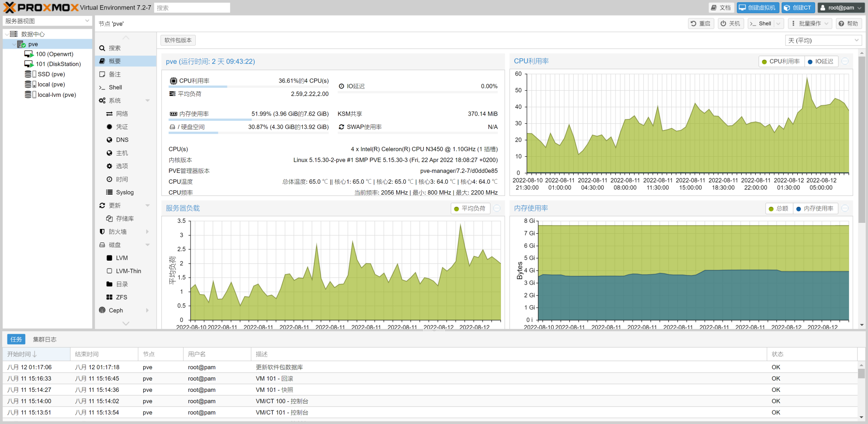Open the Ceph menu icon
Image resolution: width=868 pixels, height=424 pixels.
tap(102, 310)
